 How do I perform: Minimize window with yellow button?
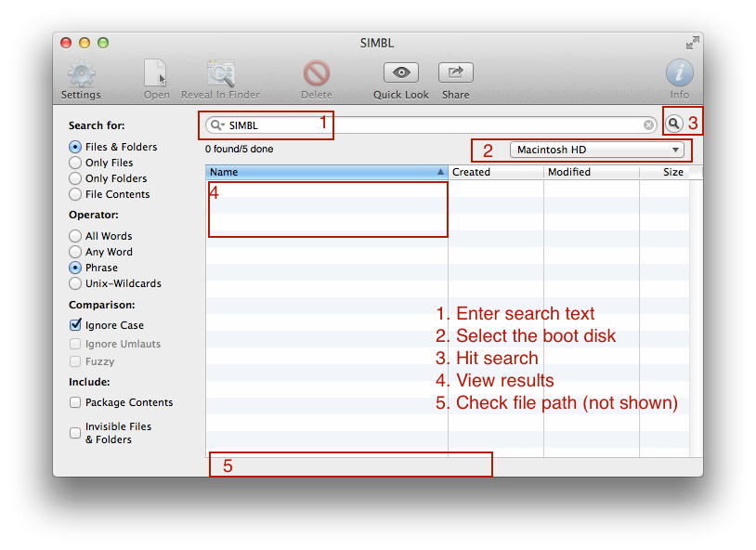[85, 43]
